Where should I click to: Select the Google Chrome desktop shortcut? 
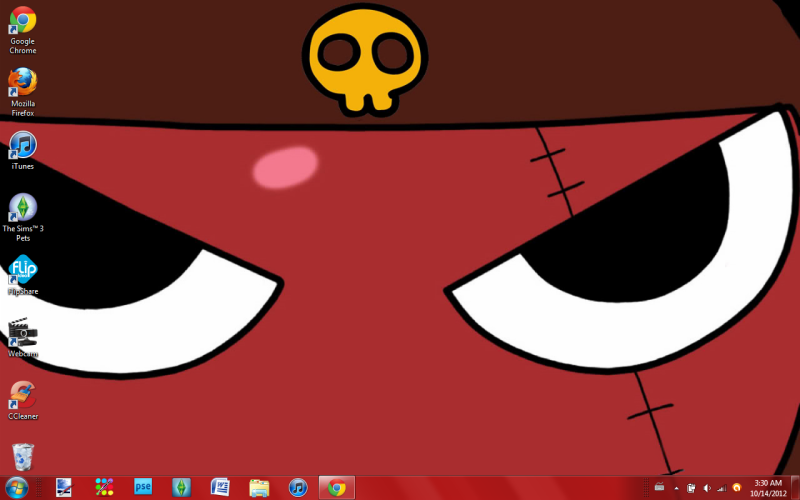point(22,30)
